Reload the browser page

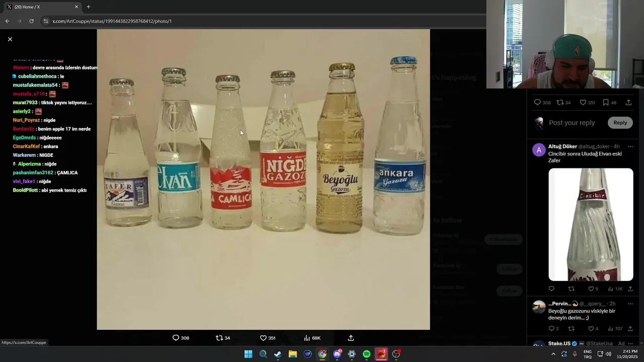click(x=31, y=21)
